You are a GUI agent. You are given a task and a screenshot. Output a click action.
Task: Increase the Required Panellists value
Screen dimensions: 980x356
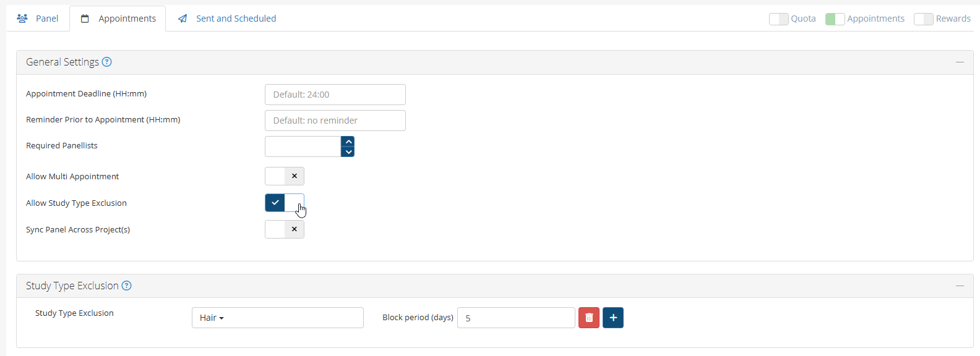348,142
